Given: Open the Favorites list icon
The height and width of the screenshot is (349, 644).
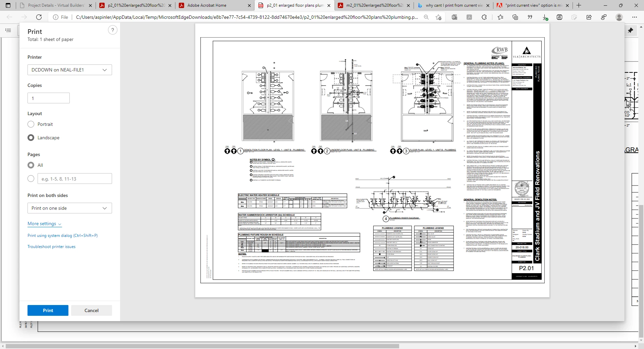Looking at the screenshot, I should 500,17.
